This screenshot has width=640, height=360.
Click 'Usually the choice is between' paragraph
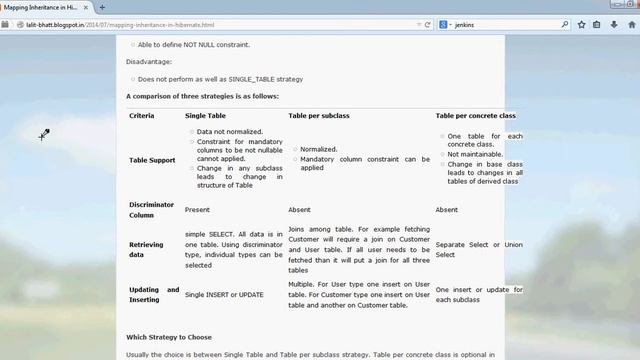310,355
